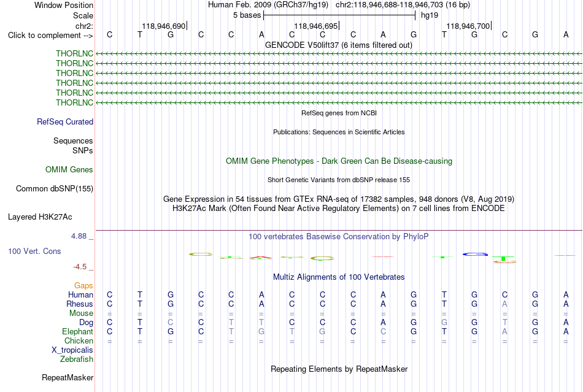Click the GTEx Gene Expression track title

tap(339, 199)
